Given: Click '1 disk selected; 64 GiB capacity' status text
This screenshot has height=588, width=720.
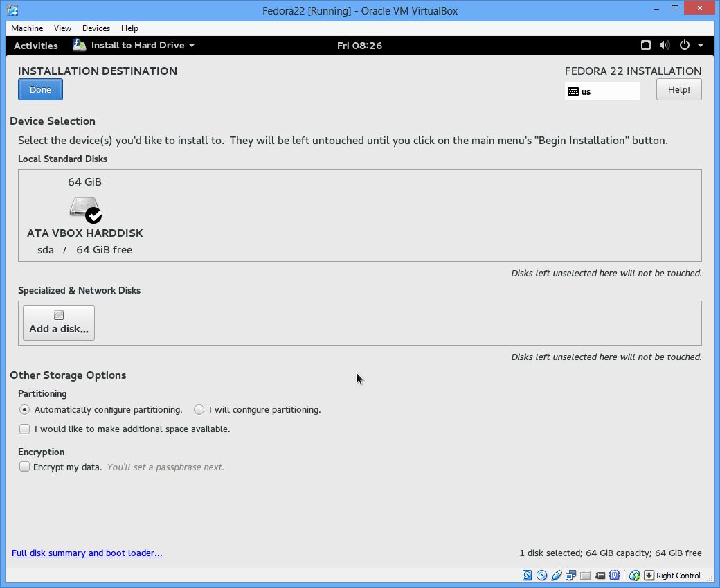Looking at the screenshot, I should point(586,553).
